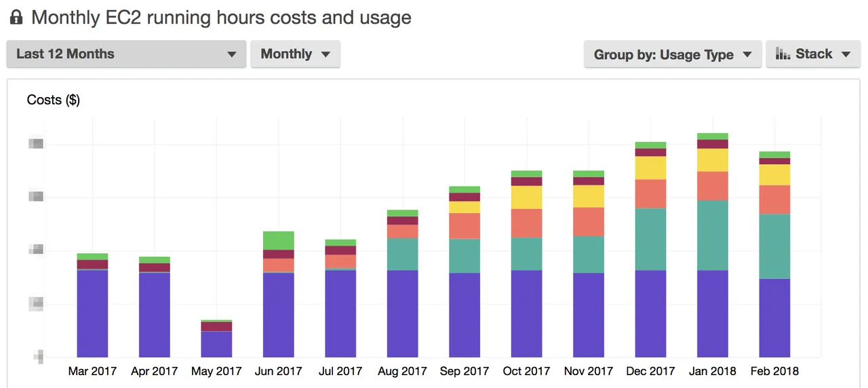Click the bar chart icon in Stack button

(x=783, y=54)
